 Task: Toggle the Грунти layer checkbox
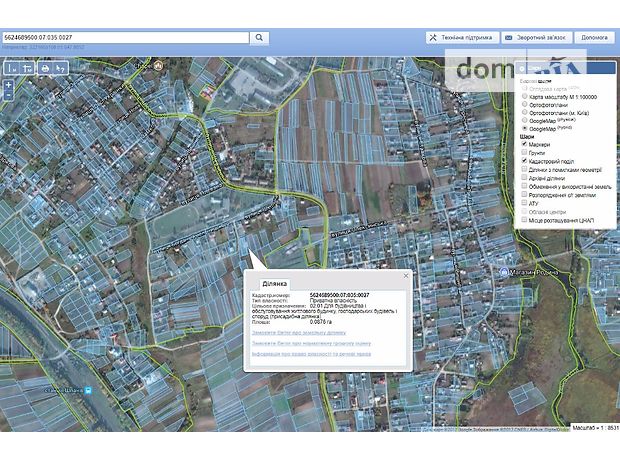click(524, 152)
